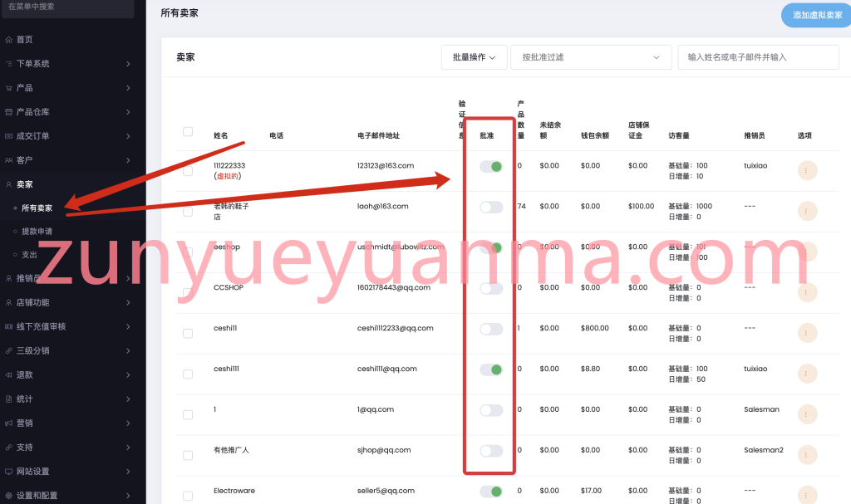The width and height of the screenshot is (851, 504).
Task: Toggle approval for seller 111222333
Action: (491, 167)
